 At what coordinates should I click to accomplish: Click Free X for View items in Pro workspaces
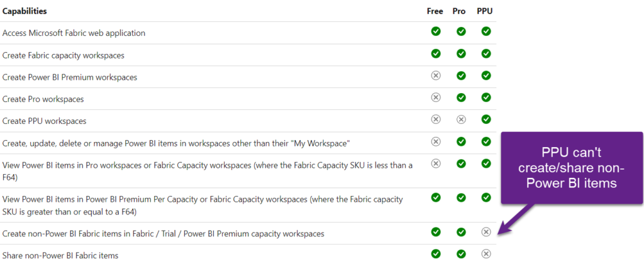436,163
